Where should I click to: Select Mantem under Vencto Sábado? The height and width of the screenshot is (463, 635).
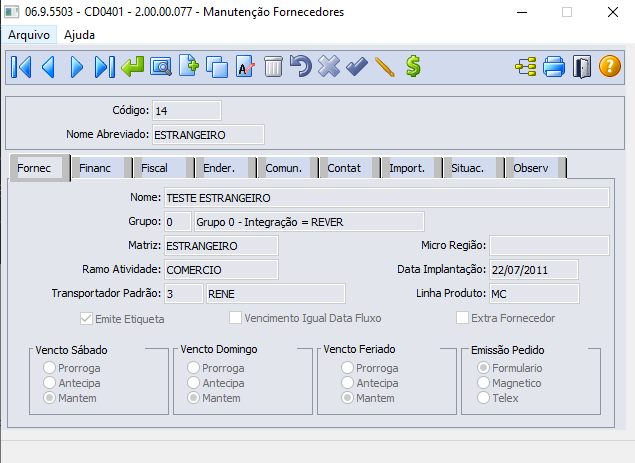pyautogui.click(x=49, y=398)
